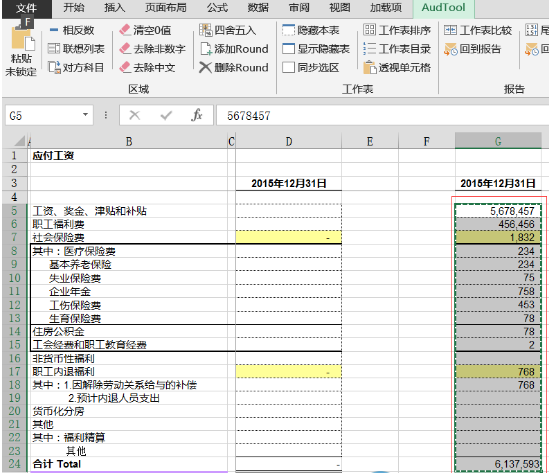Select column B header

129,141
